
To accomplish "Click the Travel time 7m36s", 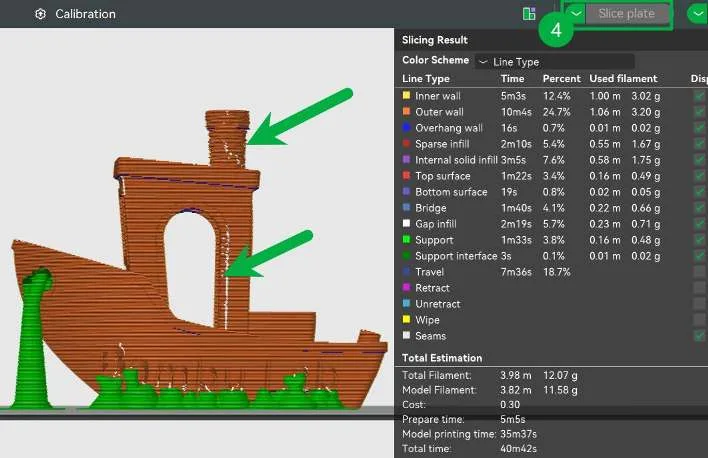I will tap(516, 272).
